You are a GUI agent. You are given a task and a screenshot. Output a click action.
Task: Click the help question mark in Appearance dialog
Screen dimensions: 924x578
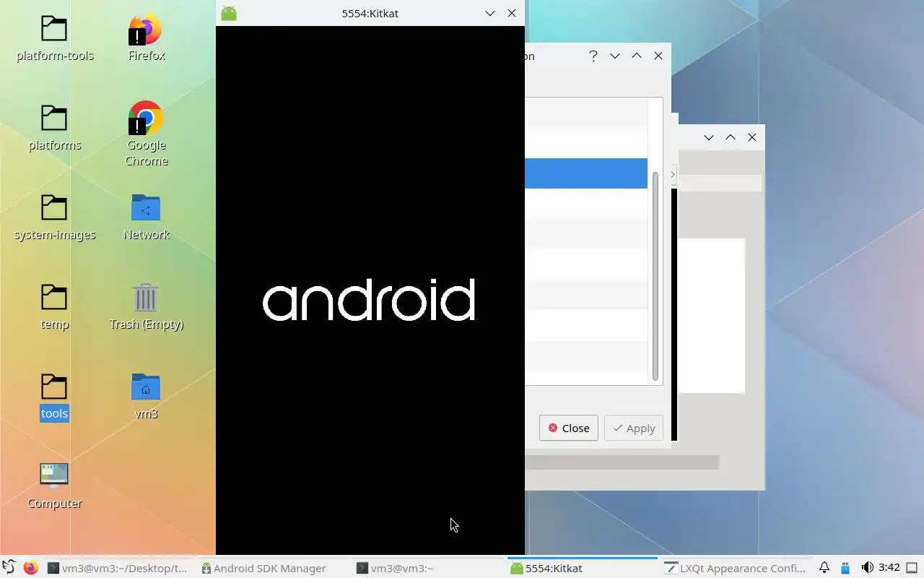point(593,56)
